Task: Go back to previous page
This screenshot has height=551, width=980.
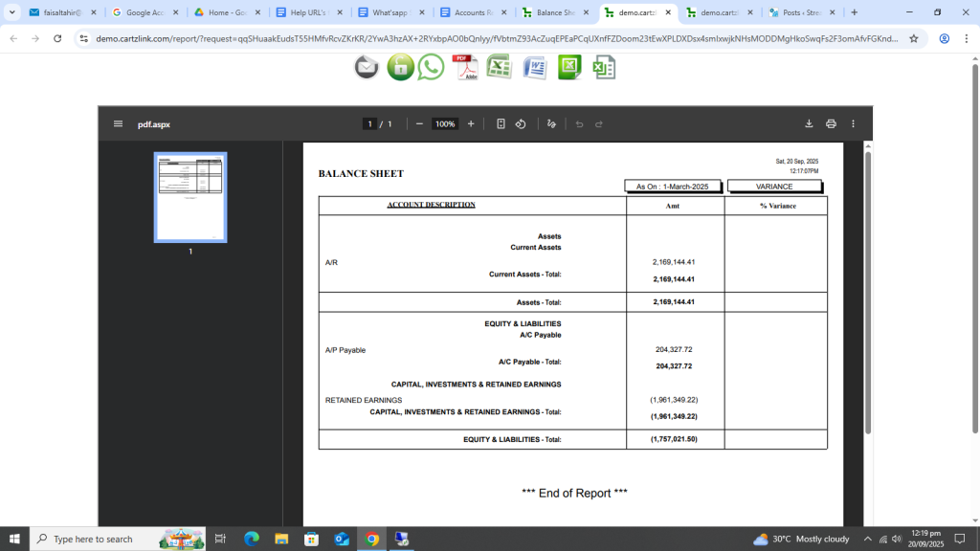Action: (13, 38)
